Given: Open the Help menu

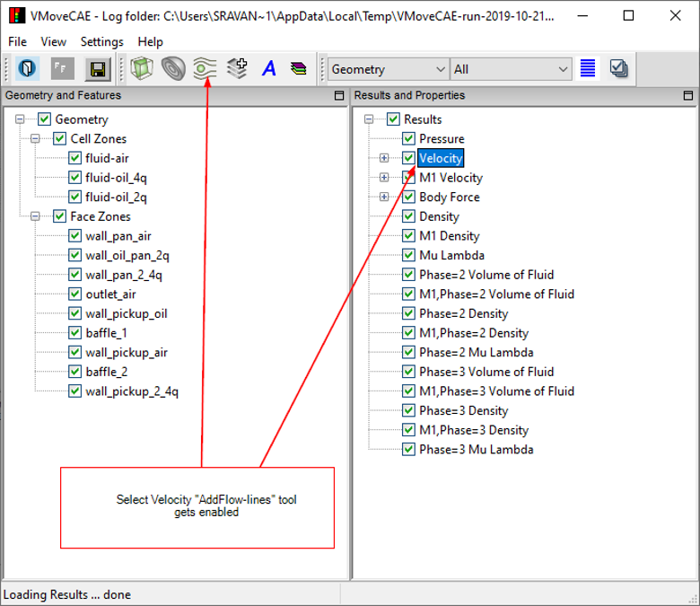Looking at the screenshot, I should pos(151,42).
